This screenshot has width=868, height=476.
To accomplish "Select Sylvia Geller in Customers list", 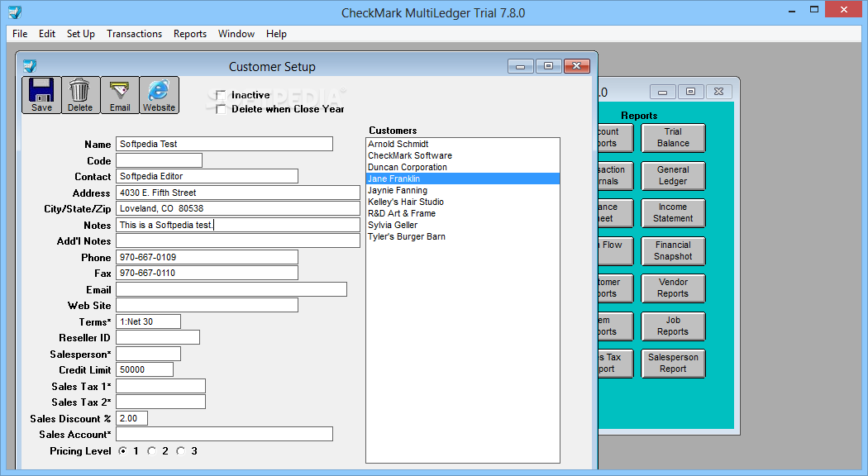I will pyautogui.click(x=463, y=225).
